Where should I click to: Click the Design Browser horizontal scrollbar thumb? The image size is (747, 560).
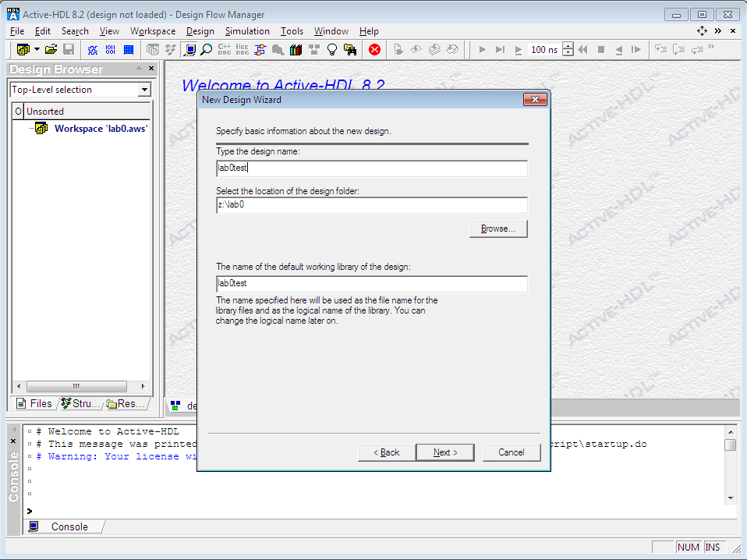click(76, 386)
